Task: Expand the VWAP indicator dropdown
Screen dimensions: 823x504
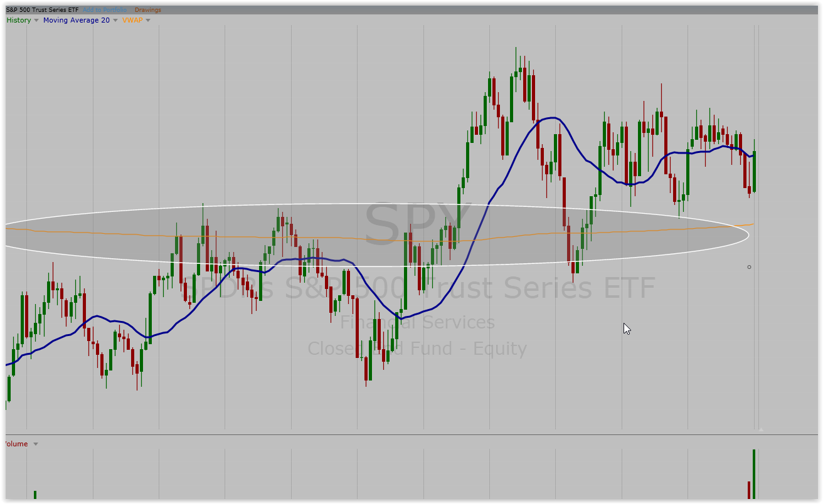Action: pos(148,20)
